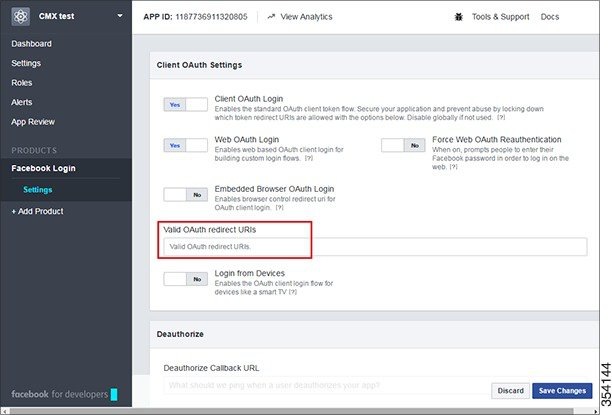The width and height of the screenshot is (612, 415).
Task: Open help [?] for Login from Devices
Action: (293, 292)
